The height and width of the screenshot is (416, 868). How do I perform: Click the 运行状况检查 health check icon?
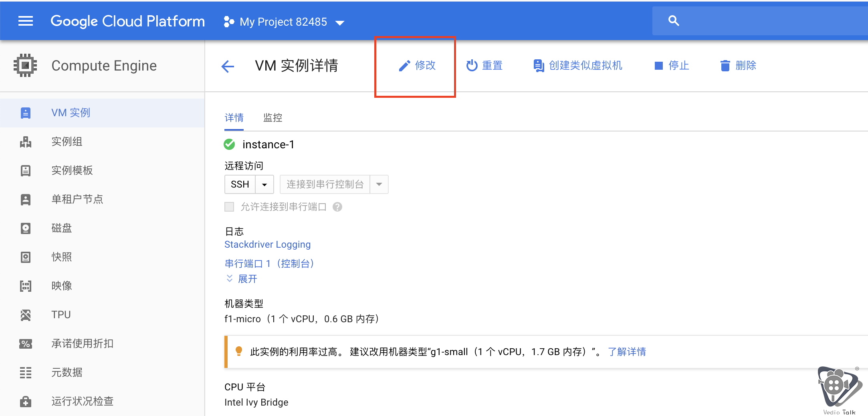[x=26, y=402]
